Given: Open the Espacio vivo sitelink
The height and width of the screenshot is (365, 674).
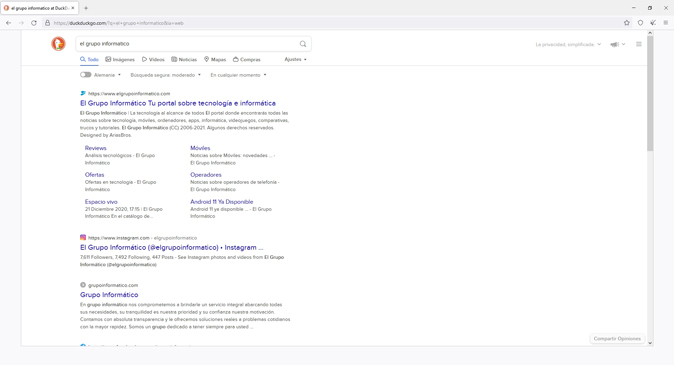Looking at the screenshot, I should (x=101, y=202).
